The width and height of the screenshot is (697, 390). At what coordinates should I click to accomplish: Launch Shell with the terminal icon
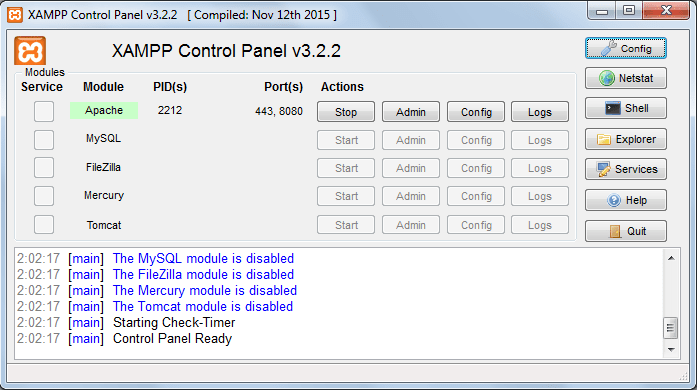625,108
